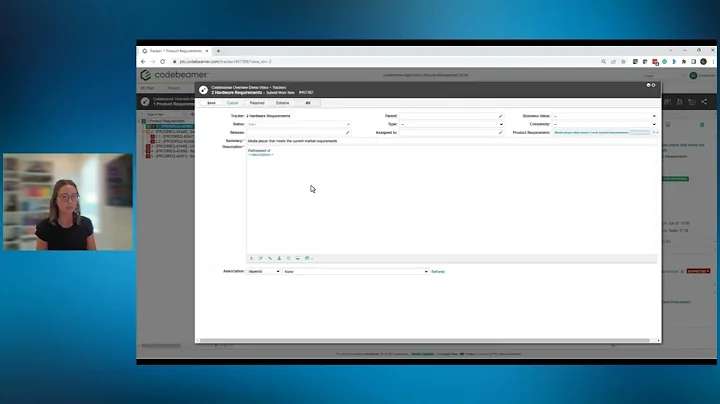Open the Association target 'None' dropdown
Screen dimensions: 720x404
pos(356,272)
